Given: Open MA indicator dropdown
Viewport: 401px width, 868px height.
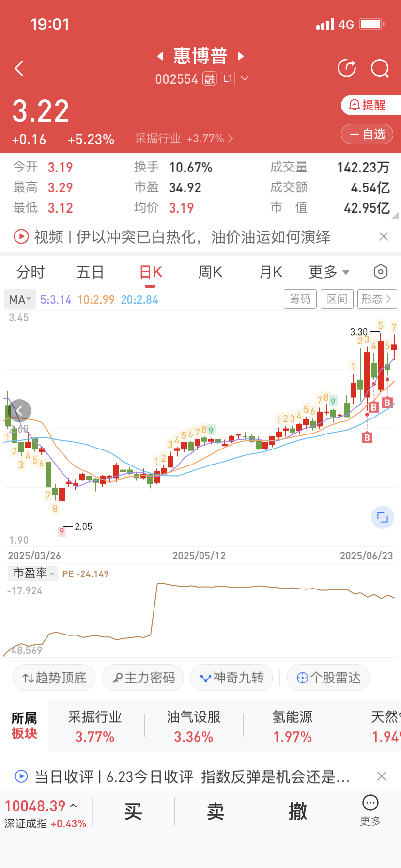Looking at the screenshot, I should point(20,300).
